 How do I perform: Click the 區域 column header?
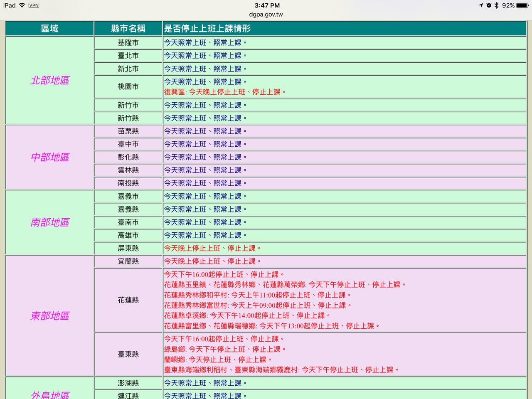point(50,28)
